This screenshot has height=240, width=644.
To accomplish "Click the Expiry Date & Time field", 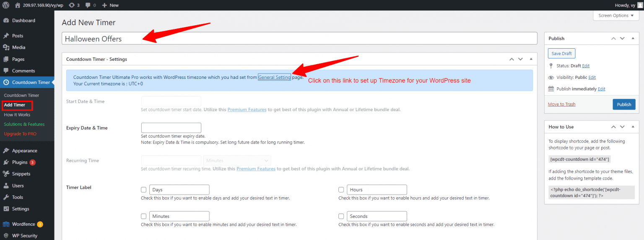I will tap(171, 128).
